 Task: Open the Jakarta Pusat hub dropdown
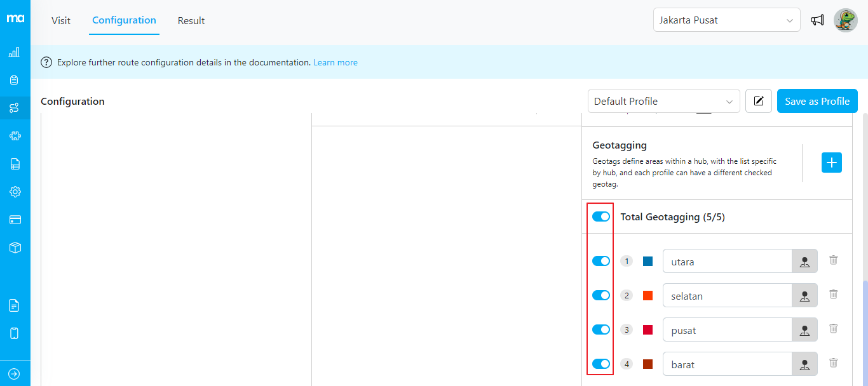pos(726,20)
